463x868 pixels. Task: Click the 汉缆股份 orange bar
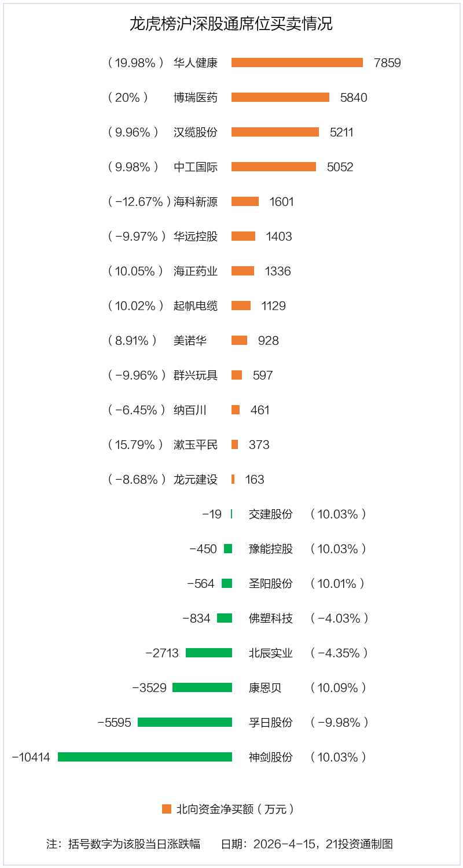[275, 132]
